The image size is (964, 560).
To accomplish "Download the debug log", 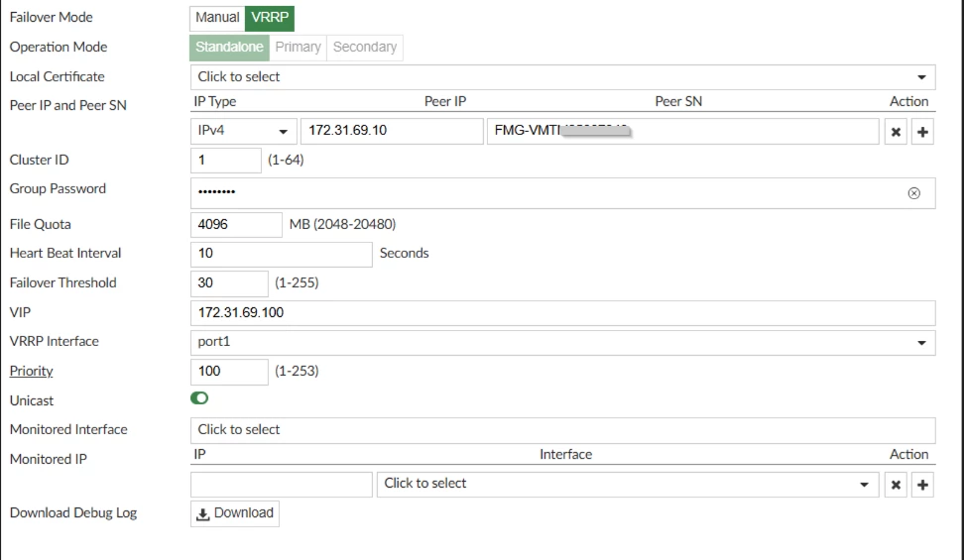I will click(235, 513).
